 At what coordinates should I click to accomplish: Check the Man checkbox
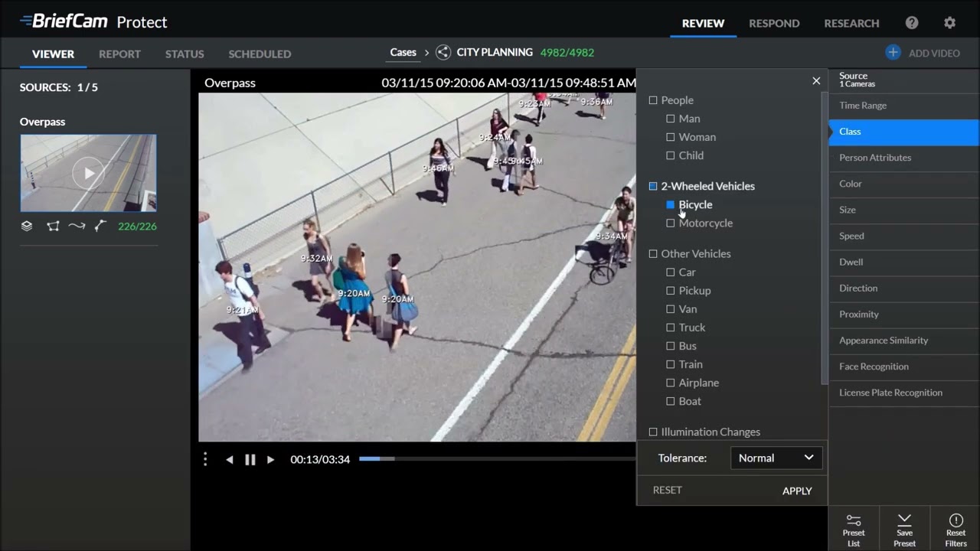pyautogui.click(x=671, y=119)
